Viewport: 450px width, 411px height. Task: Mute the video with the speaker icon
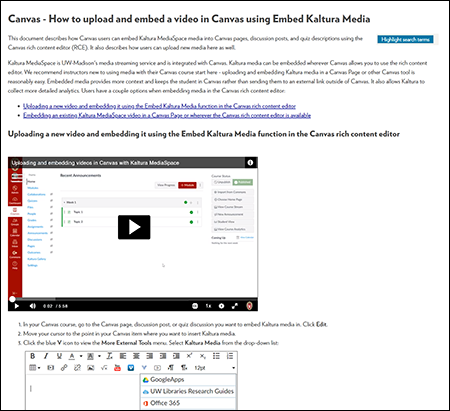[32, 306]
